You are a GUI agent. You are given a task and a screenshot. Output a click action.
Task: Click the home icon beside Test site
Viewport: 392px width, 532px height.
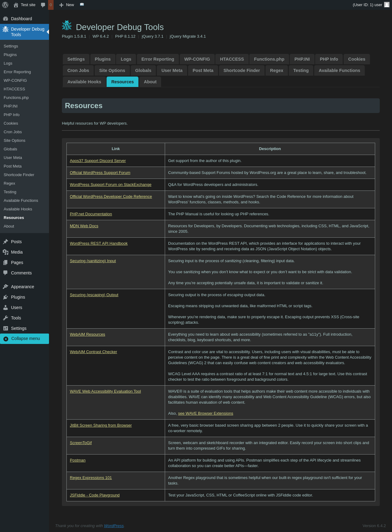(x=16, y=5)
